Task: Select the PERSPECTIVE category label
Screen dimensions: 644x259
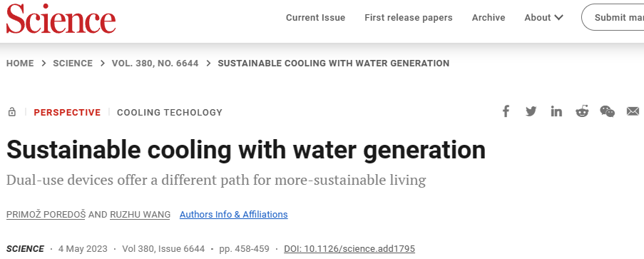Action: coord(67,112)
